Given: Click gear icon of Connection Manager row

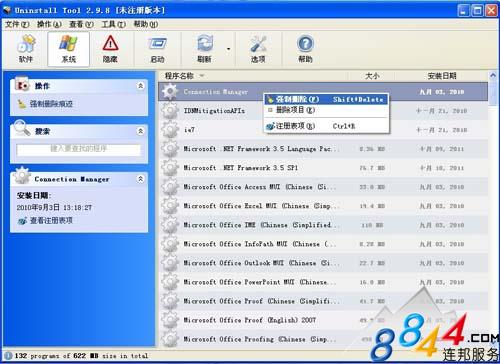Looking at the screenshot, I should click(x=170, y=92).
